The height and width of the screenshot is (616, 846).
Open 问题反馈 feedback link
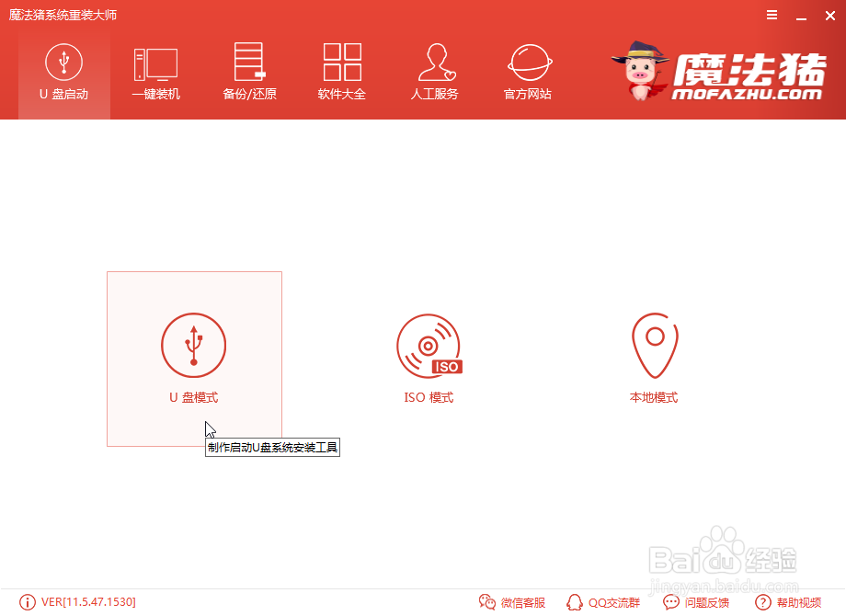point(707,602)
